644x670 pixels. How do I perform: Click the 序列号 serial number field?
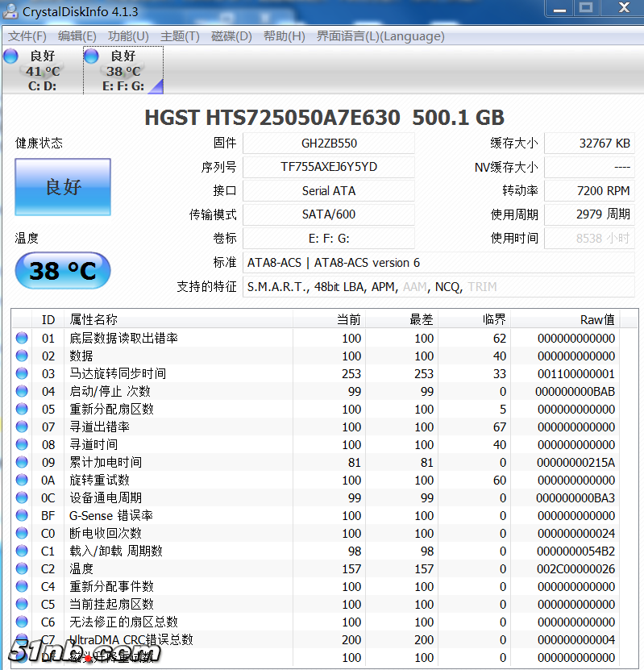pyautogui.click(x=328, y=167)
